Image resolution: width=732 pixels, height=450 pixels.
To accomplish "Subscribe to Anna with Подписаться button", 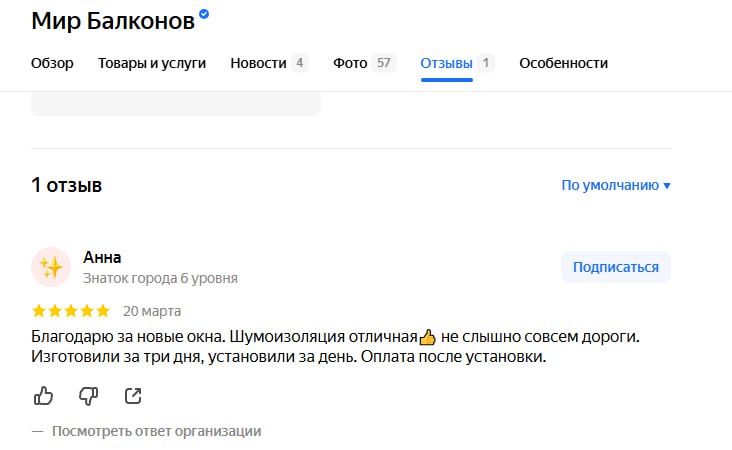I will (x=616, y=267).
